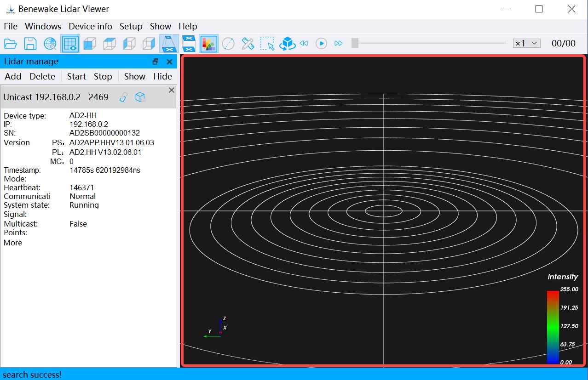
Task: Click the chain link icon beside 2469
Action: pos(123,97)
